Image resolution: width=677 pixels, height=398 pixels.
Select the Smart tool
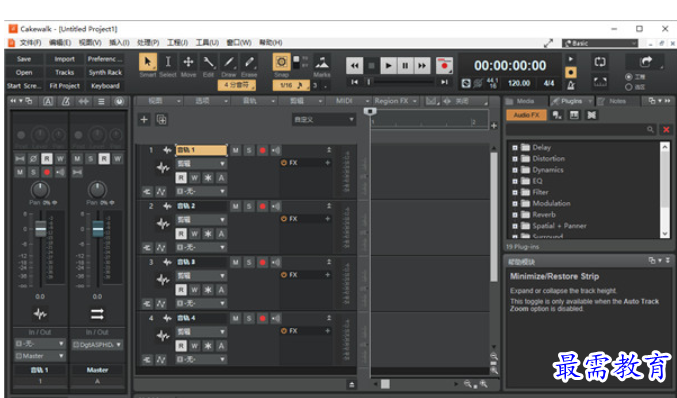pos(148,62)
